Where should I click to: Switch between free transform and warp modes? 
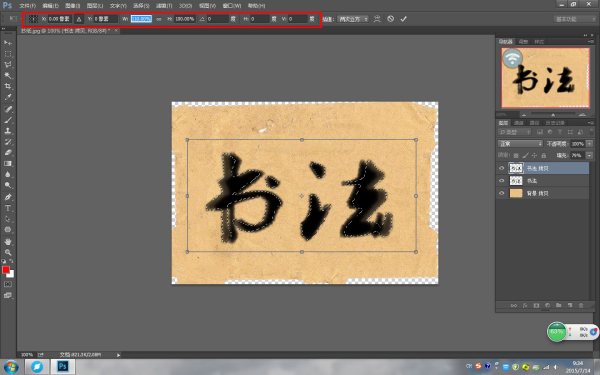377,19
